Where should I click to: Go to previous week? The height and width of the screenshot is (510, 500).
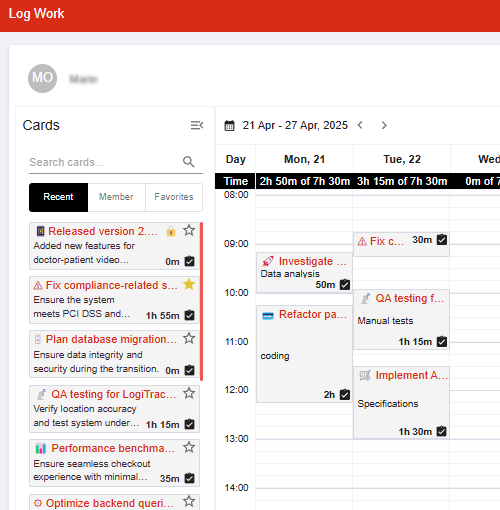360,125
